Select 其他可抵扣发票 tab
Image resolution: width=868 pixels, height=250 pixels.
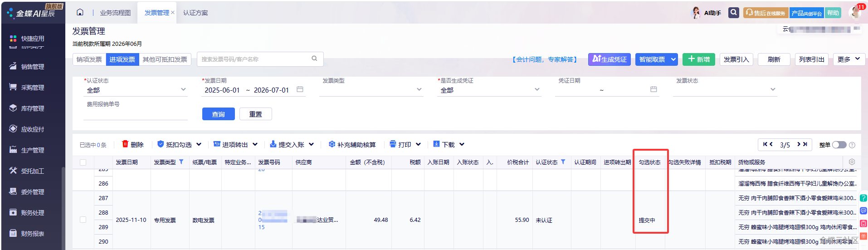[165, 59]
